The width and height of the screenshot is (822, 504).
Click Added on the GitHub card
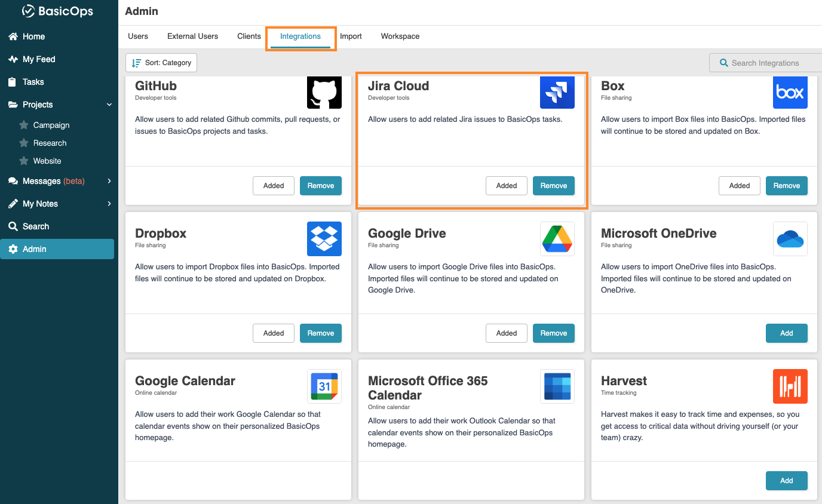tap(274, 186)
